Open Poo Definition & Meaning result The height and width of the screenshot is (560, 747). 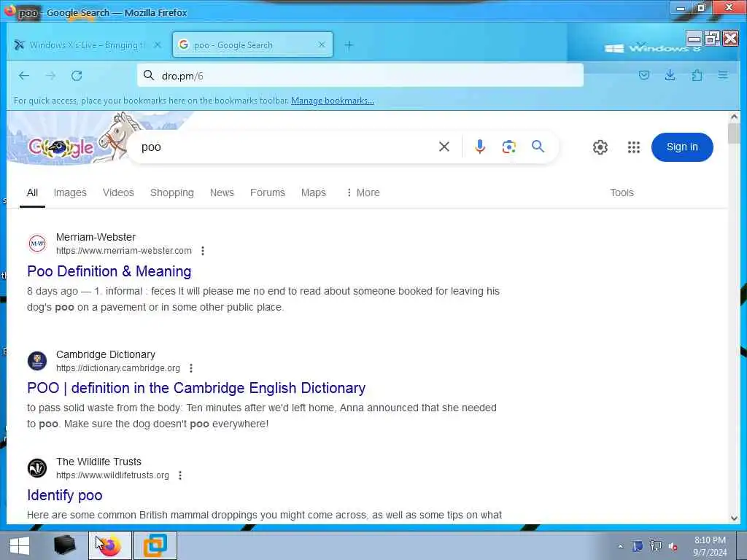[109, 271]
